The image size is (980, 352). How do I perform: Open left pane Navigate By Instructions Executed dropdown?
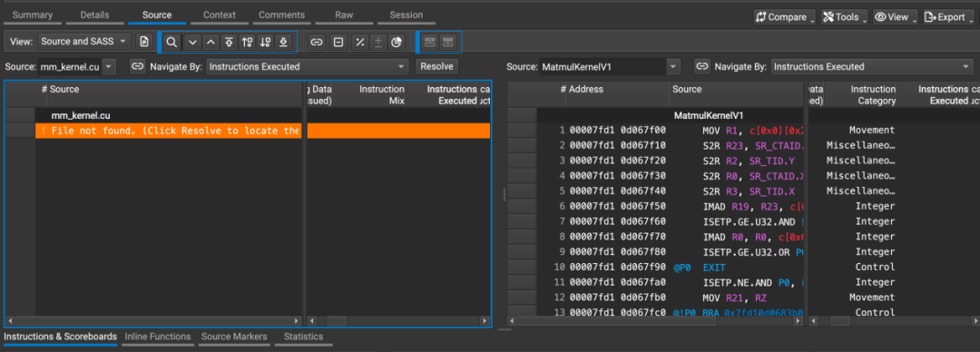(x=308, y=66)
